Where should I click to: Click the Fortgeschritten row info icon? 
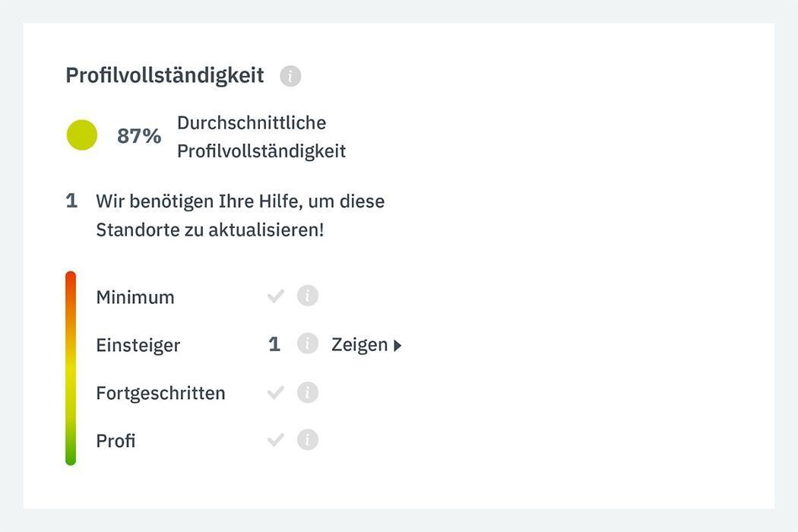[x=307, y=392]
